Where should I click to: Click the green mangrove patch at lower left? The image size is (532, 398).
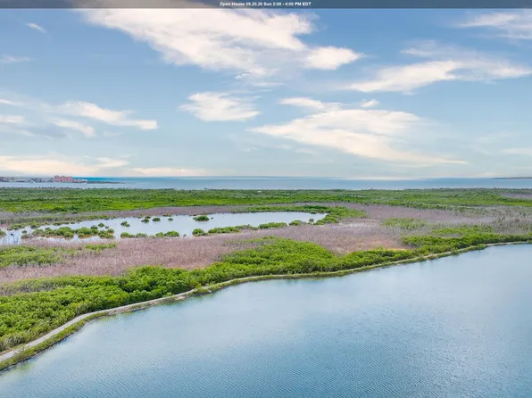click(x=61, y=305)
